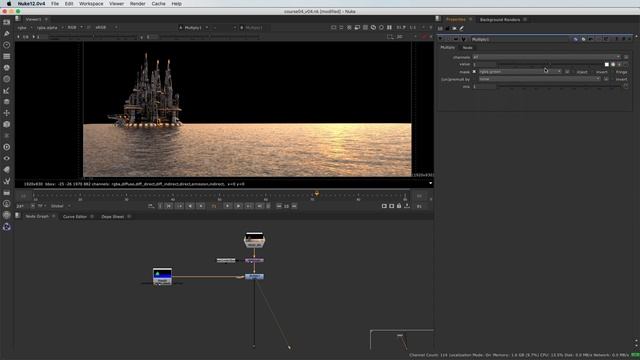640x360 pixels.
Task: Click the value slider in Multiply1 properties
Action: coord(549,64)
